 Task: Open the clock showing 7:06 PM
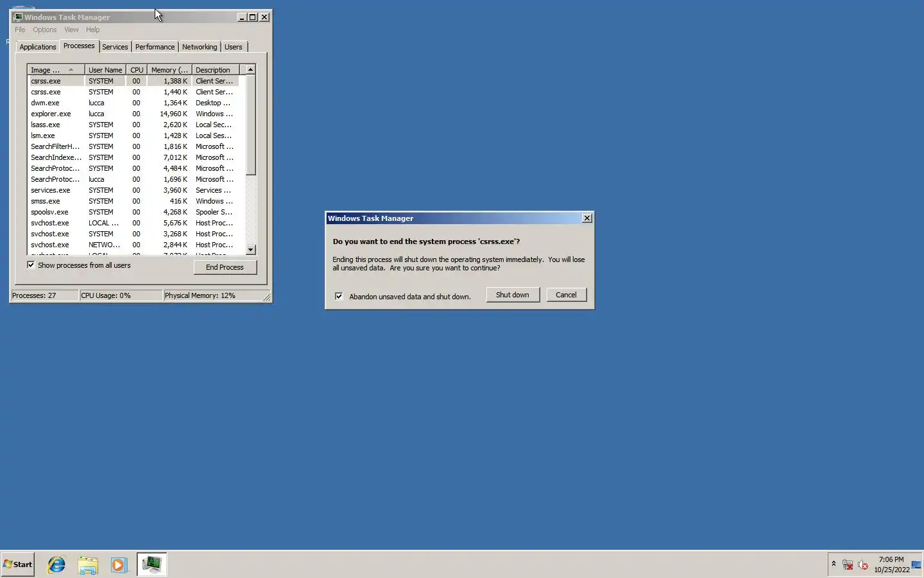[x=891, y=565]
